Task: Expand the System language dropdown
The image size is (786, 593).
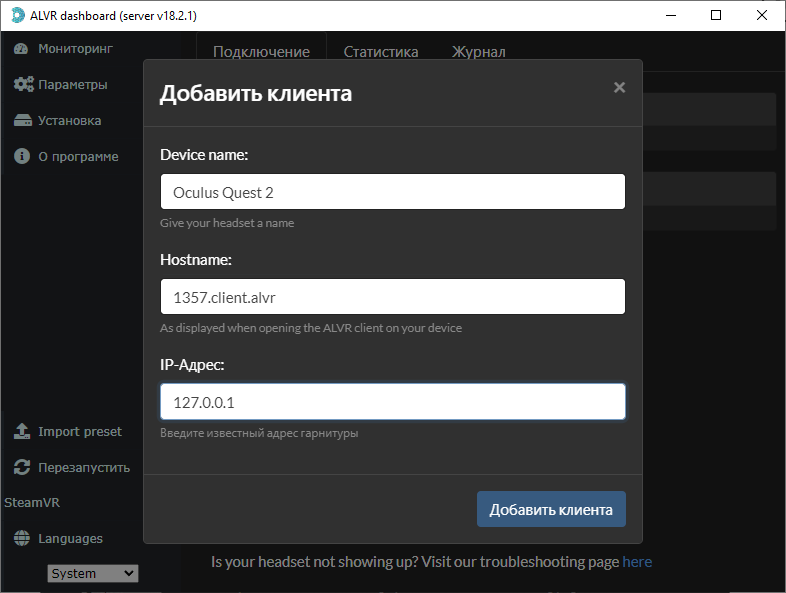Action: pyautogui.click(x=93, y=573)
